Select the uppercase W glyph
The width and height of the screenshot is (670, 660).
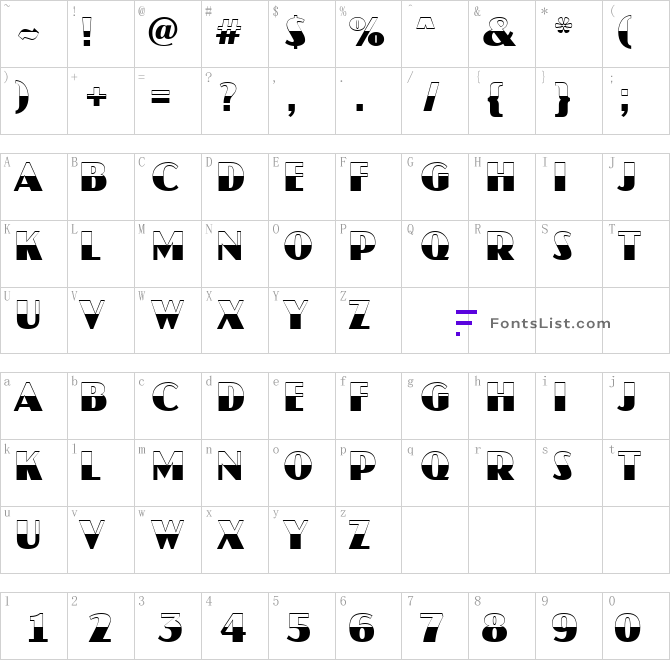[x=168, y=314]
